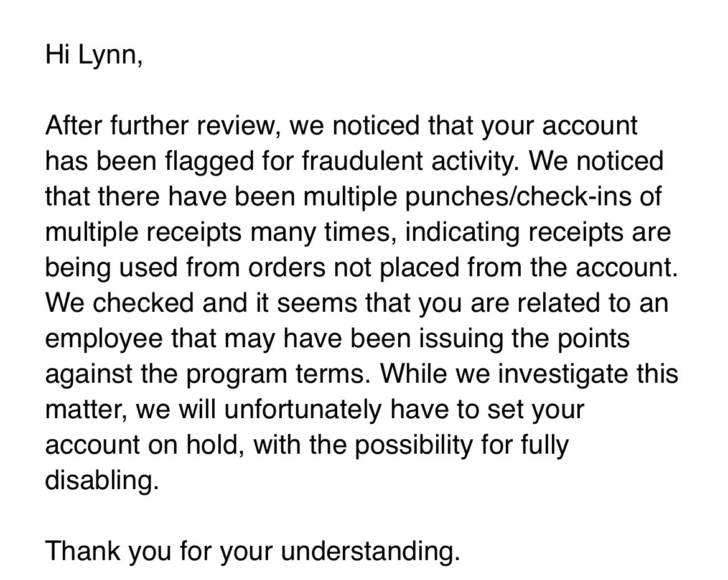728x580 pixels.
Task: Click the word "flagged"
Action: click(198, 161)
